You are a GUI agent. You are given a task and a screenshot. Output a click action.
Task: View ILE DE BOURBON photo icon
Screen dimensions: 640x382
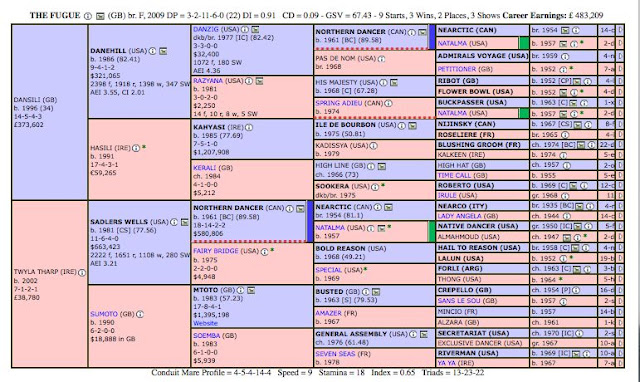pyautogui.click(x=412, y=125)
